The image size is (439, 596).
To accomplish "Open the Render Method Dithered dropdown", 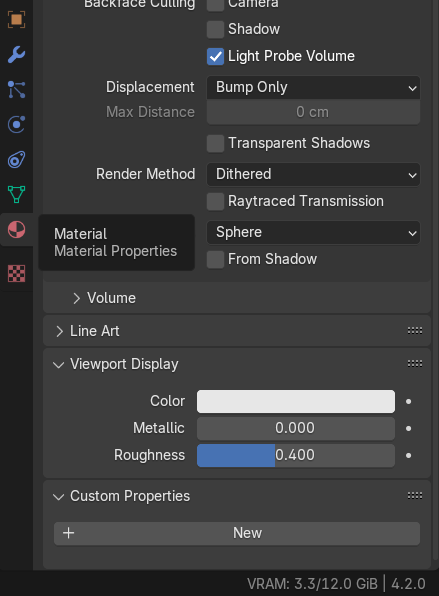I will click(x=313, y=174).
